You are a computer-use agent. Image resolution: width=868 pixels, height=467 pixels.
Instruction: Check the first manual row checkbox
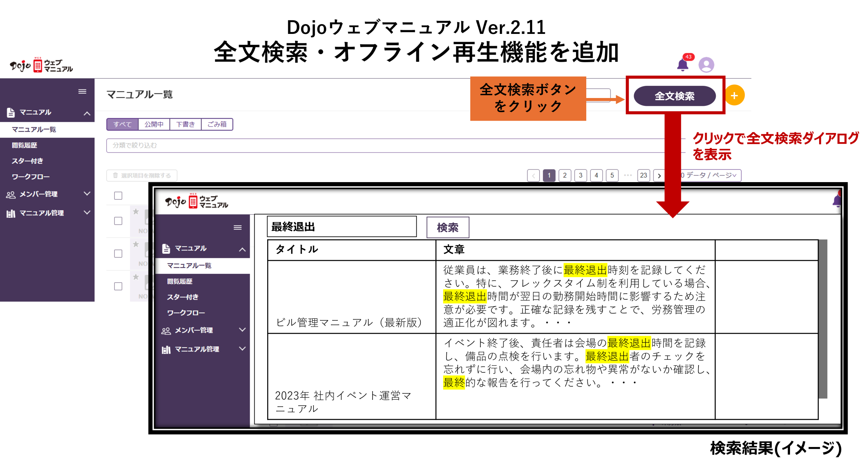(118, 221)
